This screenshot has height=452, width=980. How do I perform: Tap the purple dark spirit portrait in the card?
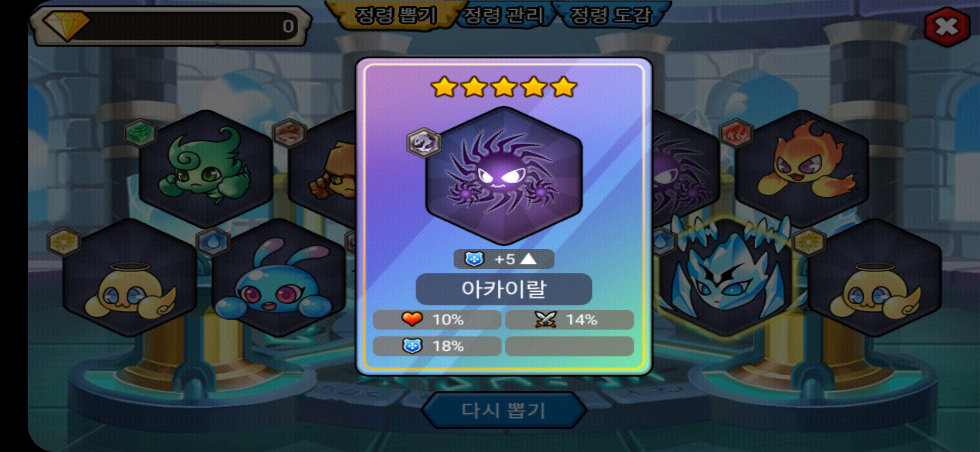504,175
